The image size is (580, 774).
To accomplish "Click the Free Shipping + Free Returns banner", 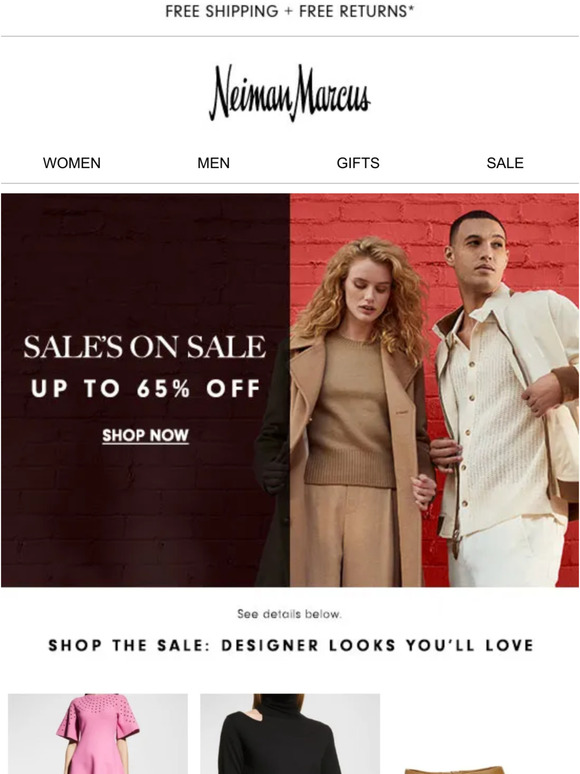I will (289, 11).
